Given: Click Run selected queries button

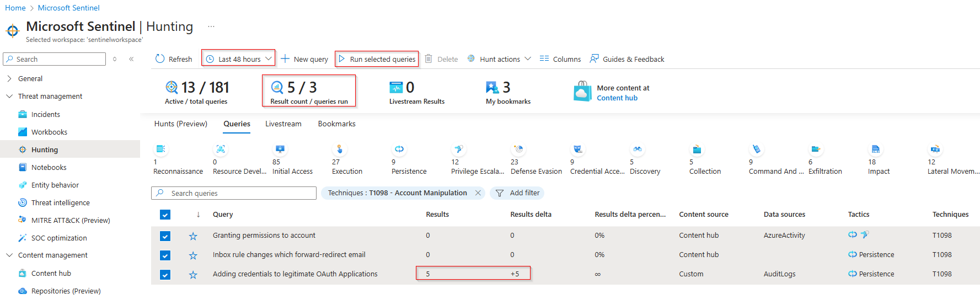Looking at the screenshot, I should 377,59.
